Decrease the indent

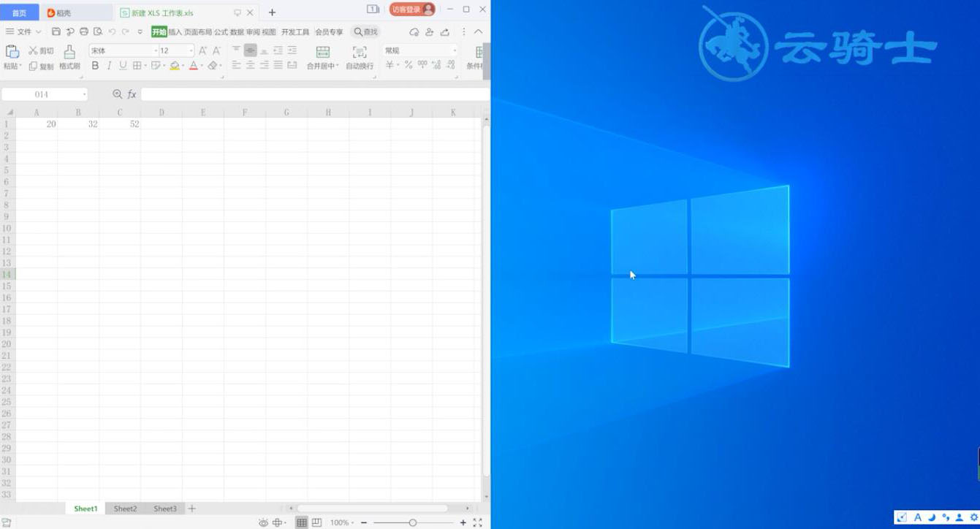pyautogui.click(x=278, y=50)
